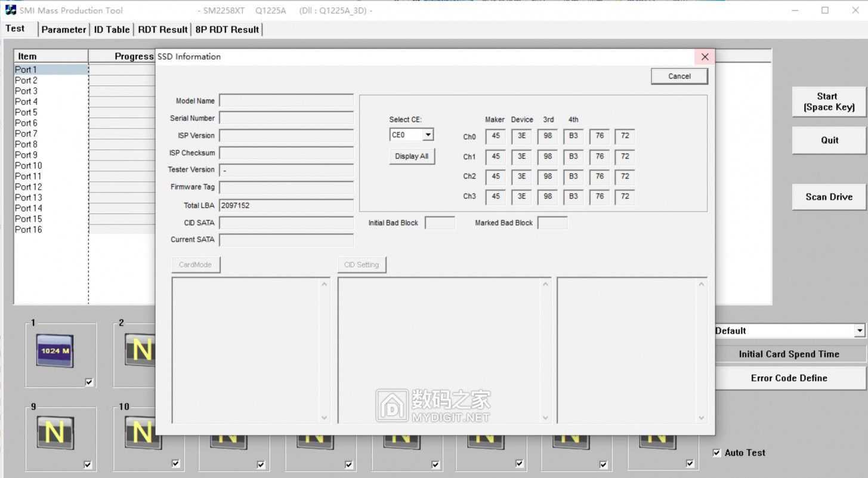Viewport: 868px width, 478px height.
Task: Click the Ch3 4th cell showing B3
Action: [573, 196]
